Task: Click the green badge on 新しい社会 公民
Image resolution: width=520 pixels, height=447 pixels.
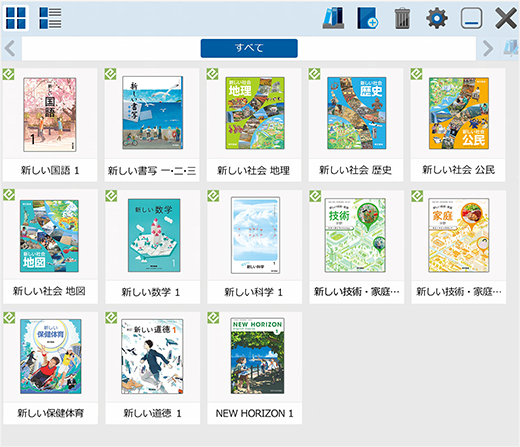Action: point(416,74)
